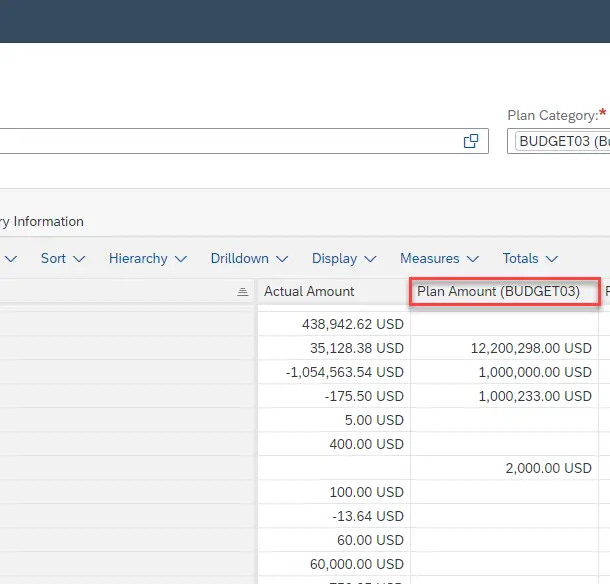Expand the Drilldown menu

pyautogui.click(x=249, y=258)
